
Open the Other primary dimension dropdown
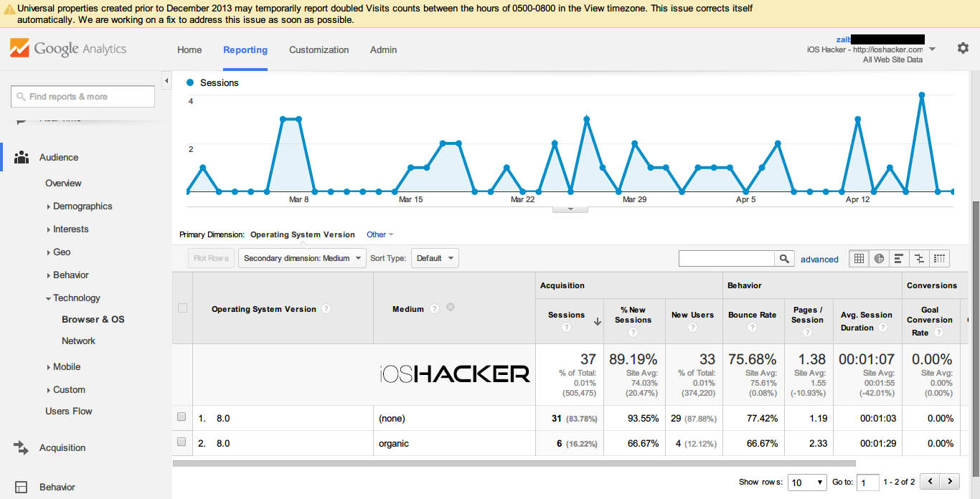380,234
